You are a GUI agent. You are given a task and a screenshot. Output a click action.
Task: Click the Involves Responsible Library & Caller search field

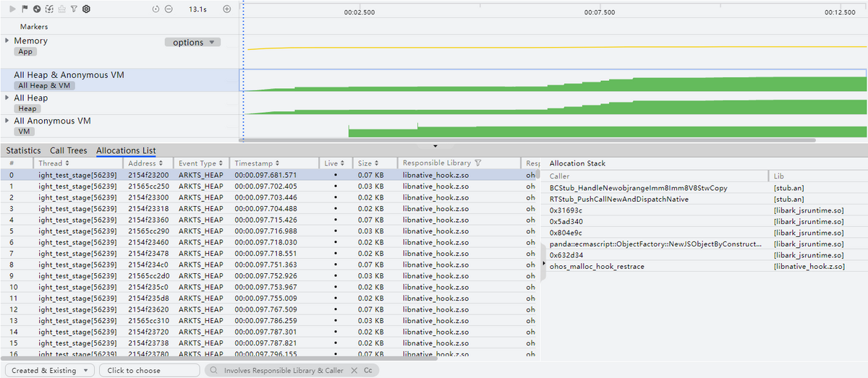[x=284, y=370]
